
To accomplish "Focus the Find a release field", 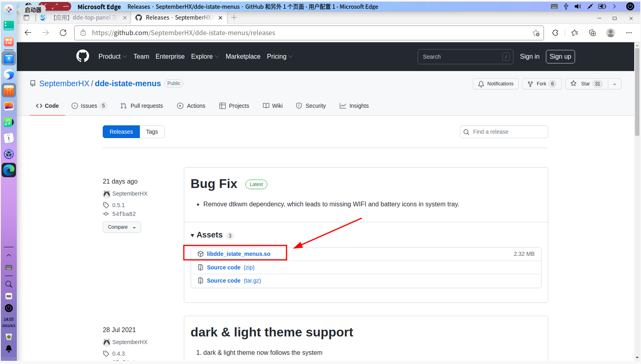I will point(504,132).
